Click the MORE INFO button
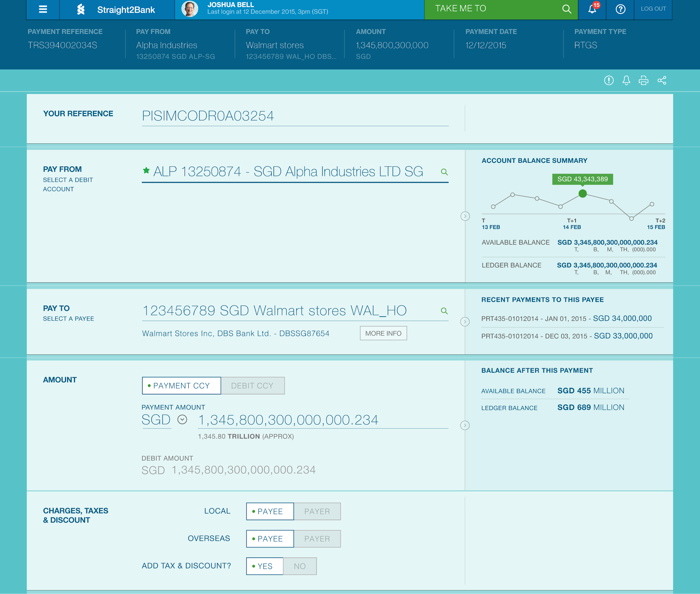Viewport: 700px width, 594px height. (x=383, y=333)
